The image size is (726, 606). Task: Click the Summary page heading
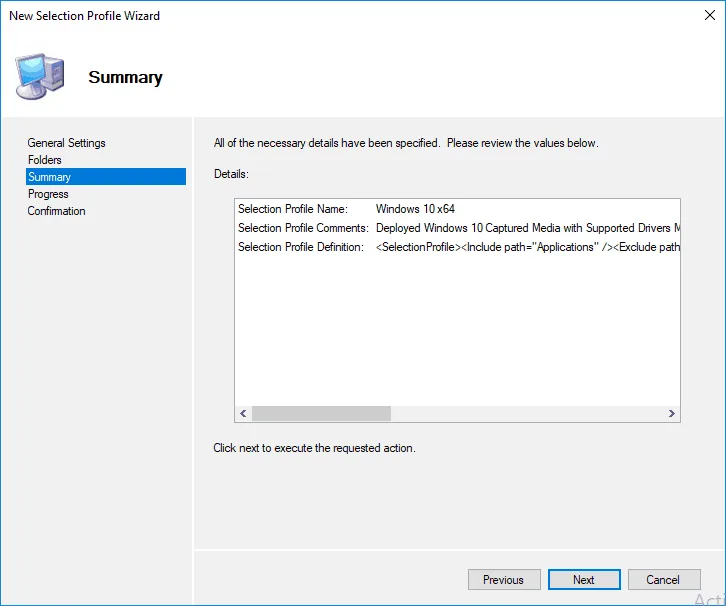(125, 77)
